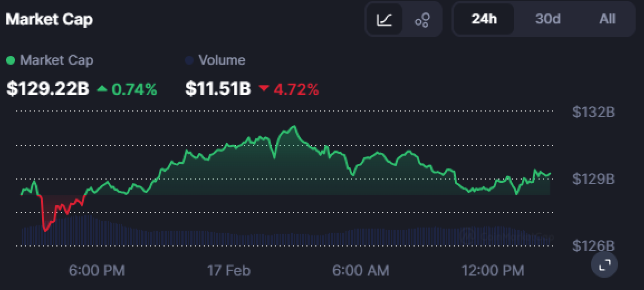This screenshot has height=290, width=644.
Task: Click the Market Cap heading
Action: pyautogui.click(x=49, y=20)
